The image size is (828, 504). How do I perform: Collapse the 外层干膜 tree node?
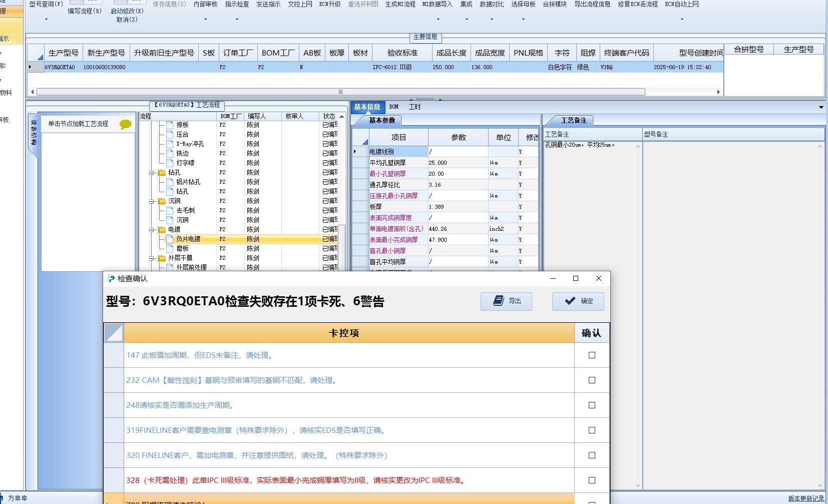point(152,258)
